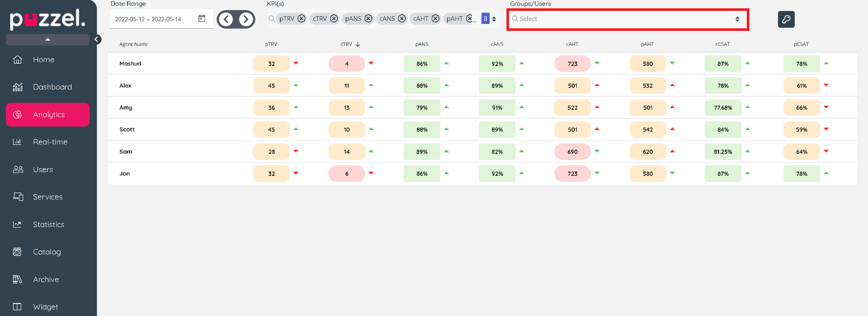Remove the pANS KPI chip
This screenshot has height=316, width=868.
(368, 18)
